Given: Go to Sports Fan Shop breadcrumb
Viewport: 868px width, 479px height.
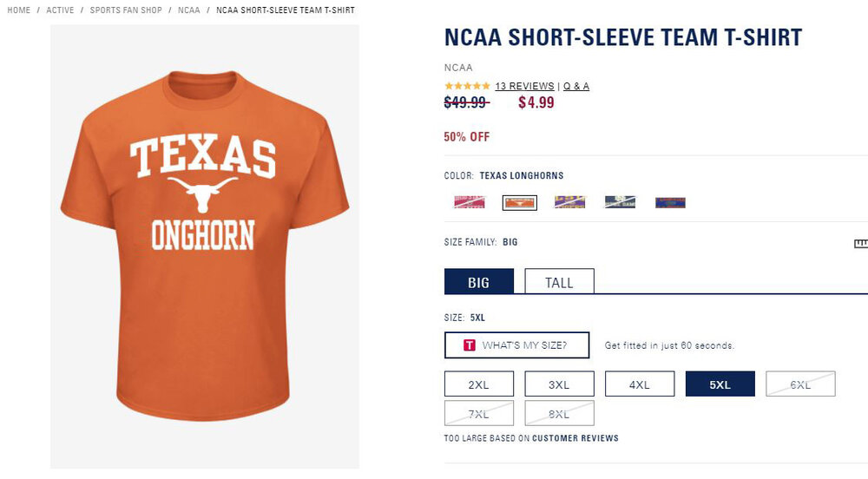Looking at the screenshot, I should pyautogui.click(x=126, y=10).
